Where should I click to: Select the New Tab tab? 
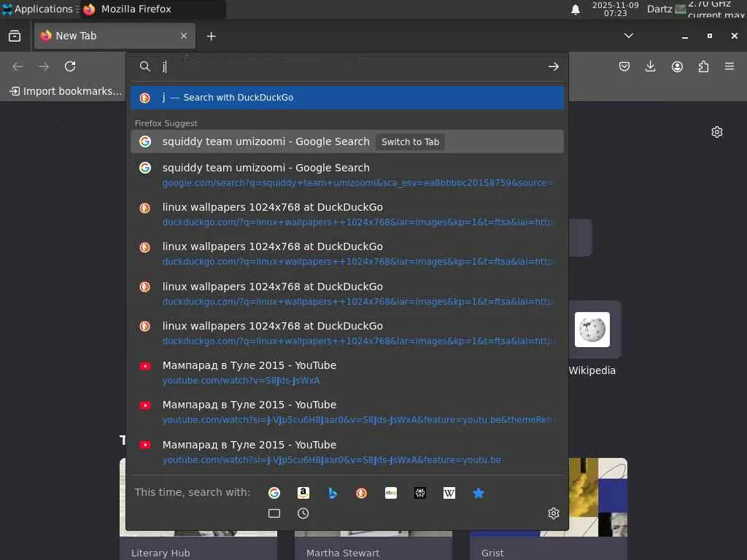[x=115, y=36]
